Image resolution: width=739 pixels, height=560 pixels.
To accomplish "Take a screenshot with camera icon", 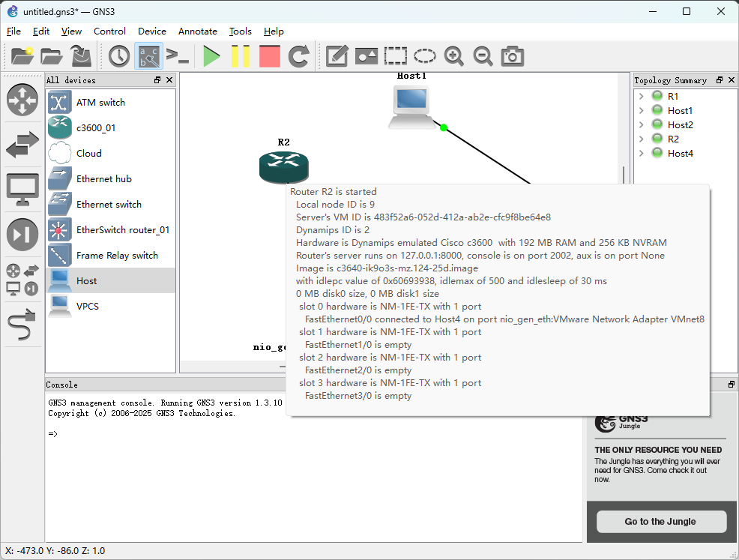I will [x=513, y=56].
